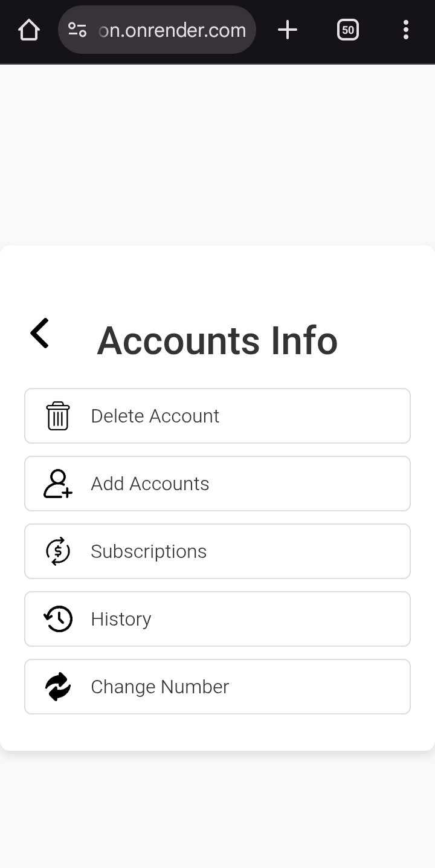
Task: Open the Subscriptions label
Action: coord(149,551)
